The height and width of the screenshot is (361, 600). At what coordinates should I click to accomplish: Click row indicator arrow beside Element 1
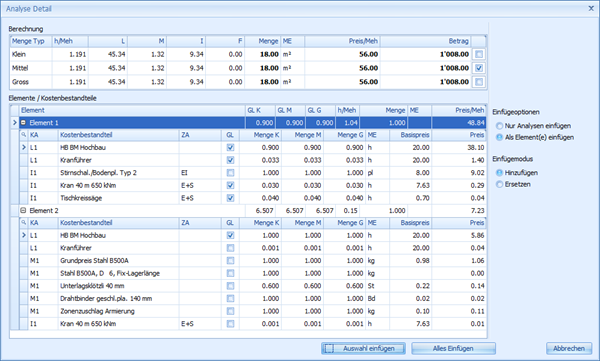click(15, 123)
